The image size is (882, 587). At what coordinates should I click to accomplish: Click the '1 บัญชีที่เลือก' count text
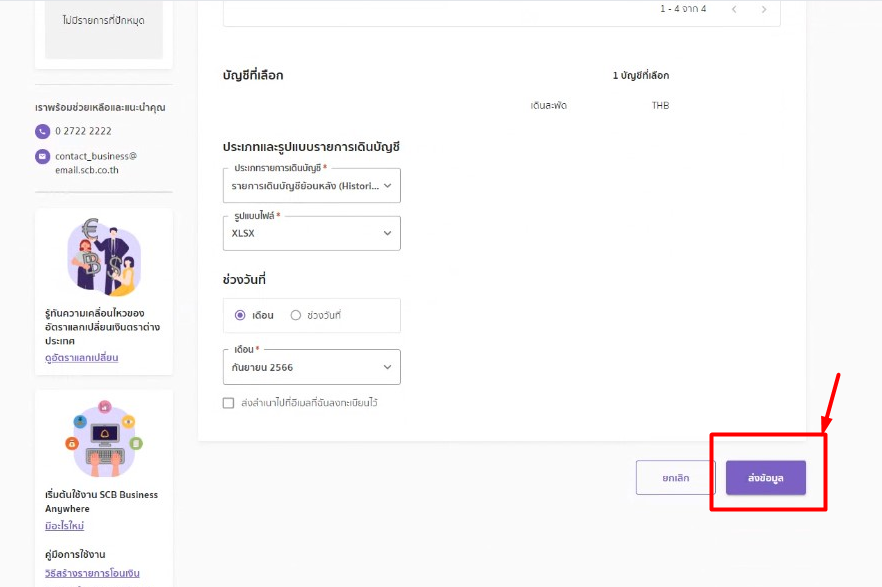[x=641, y=75]
